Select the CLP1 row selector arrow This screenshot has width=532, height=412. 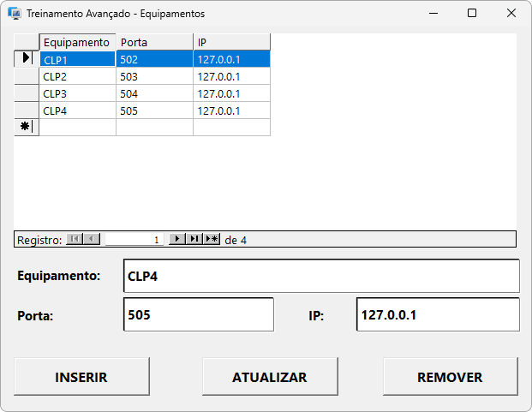point(27,59)
